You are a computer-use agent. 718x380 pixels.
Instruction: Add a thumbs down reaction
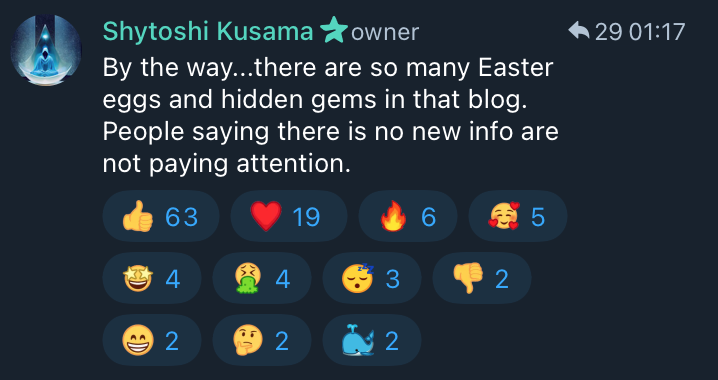pos(482,278)
